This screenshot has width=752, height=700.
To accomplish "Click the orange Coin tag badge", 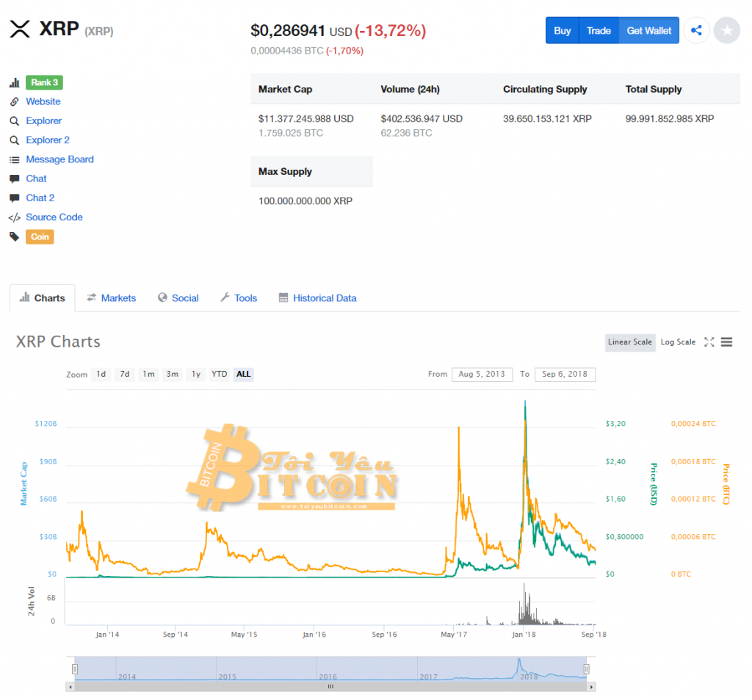I will [40, 237].
